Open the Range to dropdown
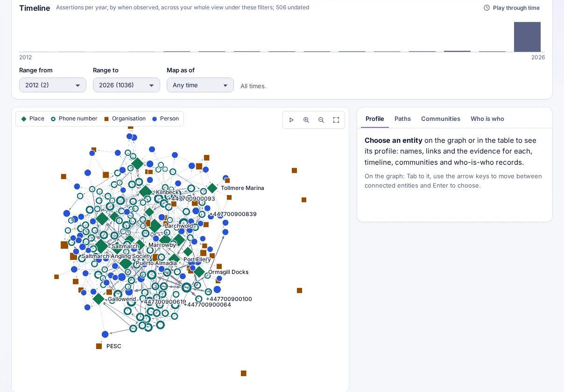 pyautogui.click(x=127, y=85)
